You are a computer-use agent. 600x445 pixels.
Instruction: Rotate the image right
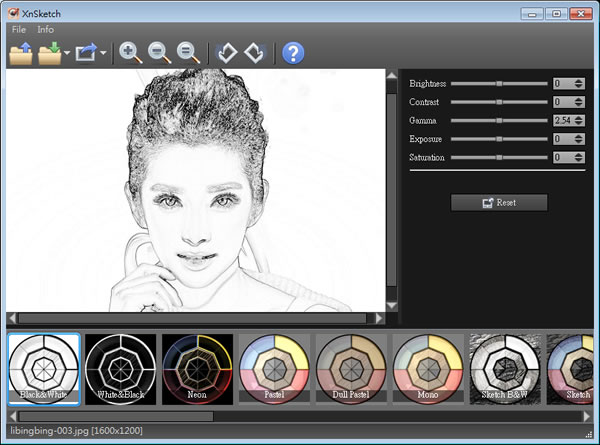pyautogui.click(x=254, y=53)
